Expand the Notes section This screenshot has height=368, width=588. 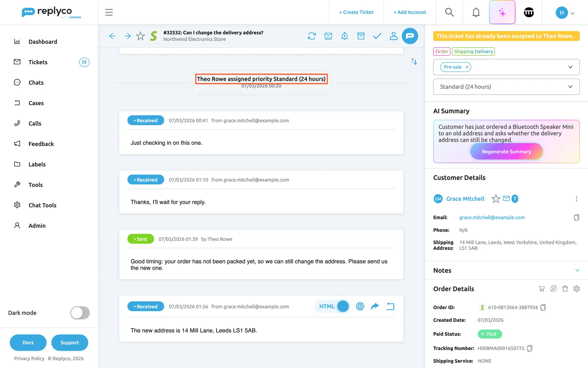pos(577,271)
